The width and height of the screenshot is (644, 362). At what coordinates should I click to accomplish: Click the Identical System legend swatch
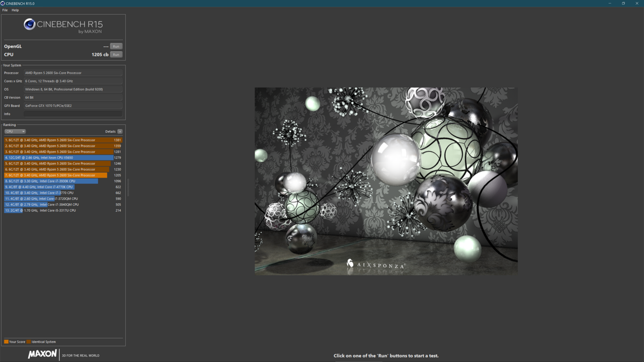click(x=29, y=342)
